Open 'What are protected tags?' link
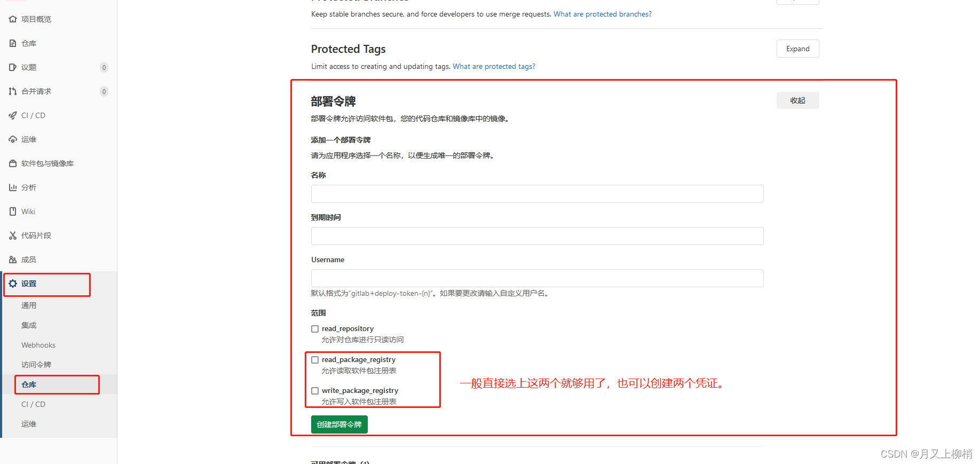Image resolution: width=980 pixels, height=464 pixels. click(494, 66)
